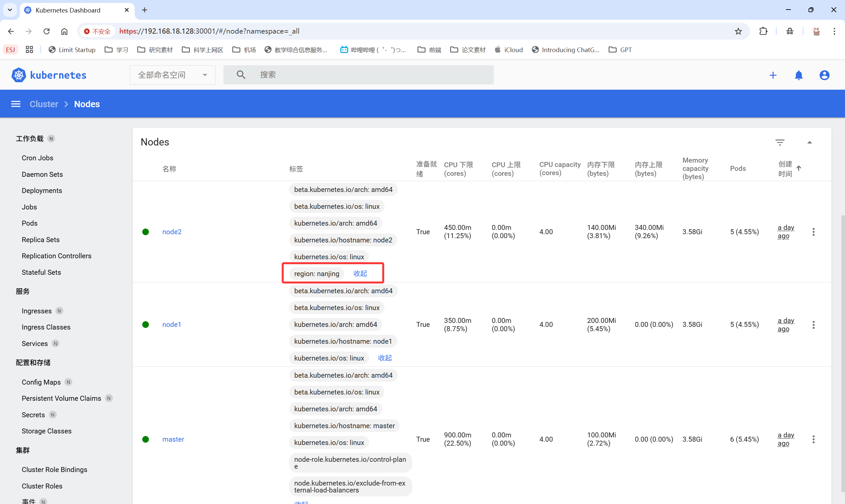This screenshot has height=504, width=845.
Task: Open the user account icon in header
Action: click(x=824, y=75)
